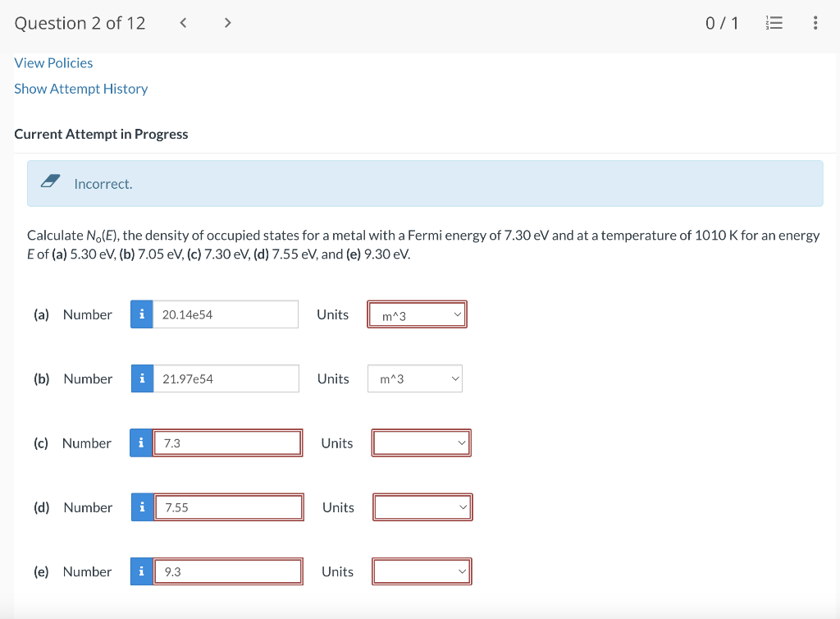
Task: Click the info icon next to answer (d)
Action: click(141, 507)
